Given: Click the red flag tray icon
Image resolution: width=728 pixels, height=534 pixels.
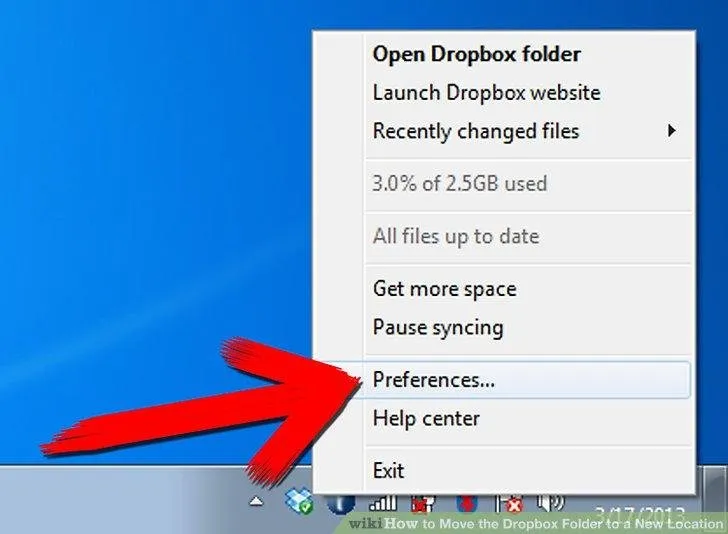Looking at the screenshot, I should click(x=423, y=504).
